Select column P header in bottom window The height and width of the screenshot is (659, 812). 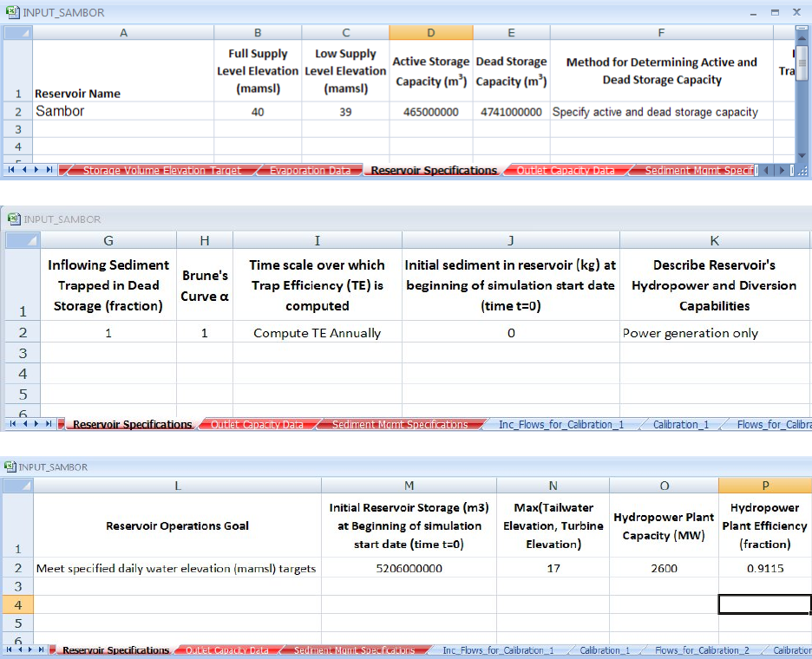coord(765,486)
